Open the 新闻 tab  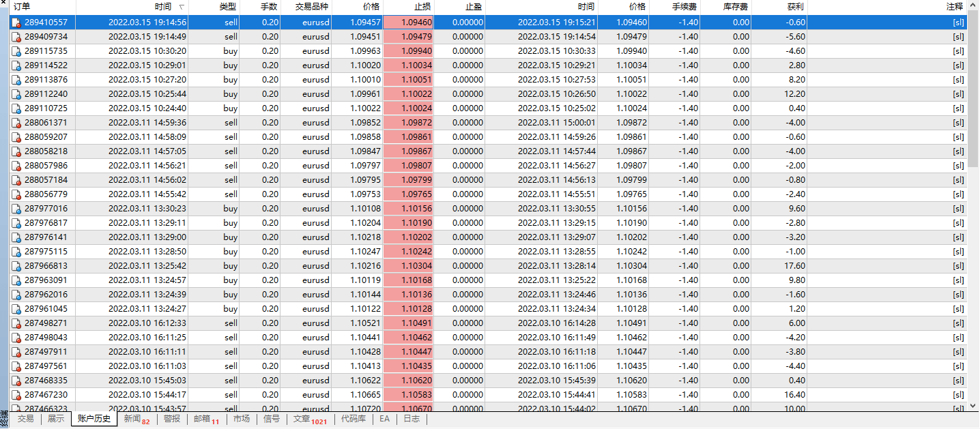click(132, 419)
